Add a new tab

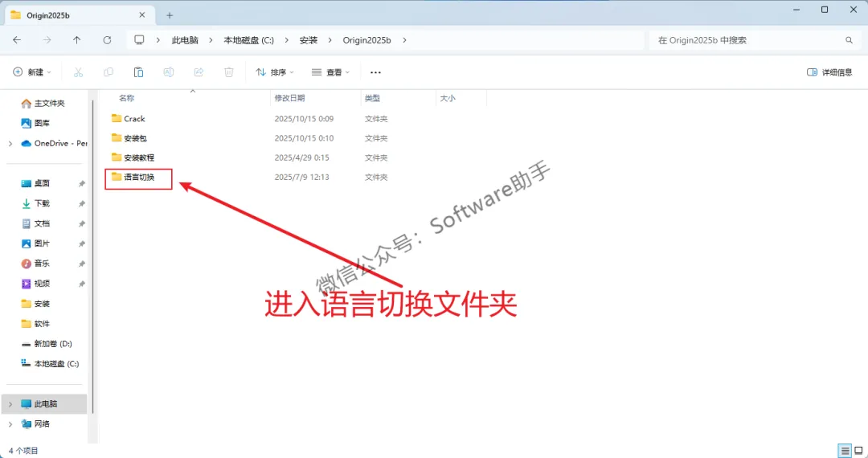[170, 15]
